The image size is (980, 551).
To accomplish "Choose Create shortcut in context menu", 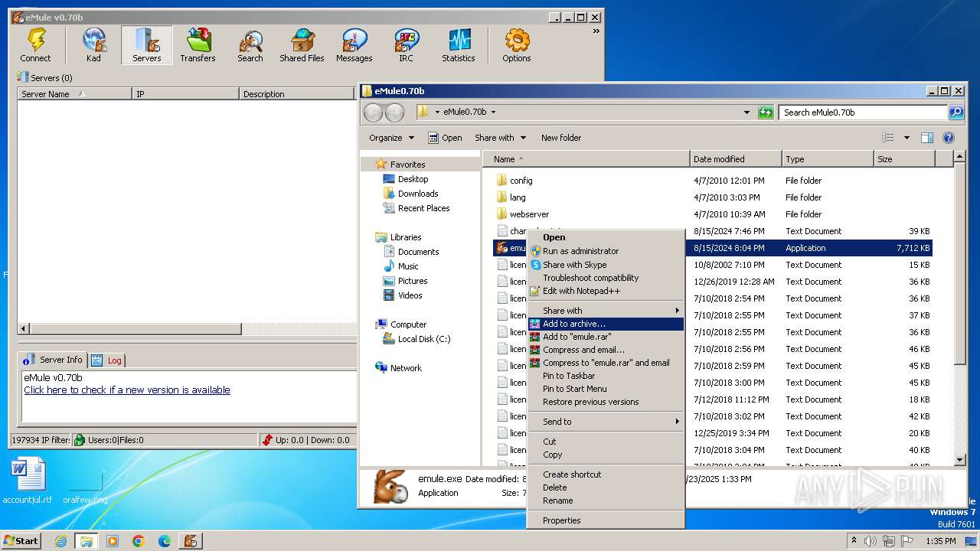I will [606, 474].
